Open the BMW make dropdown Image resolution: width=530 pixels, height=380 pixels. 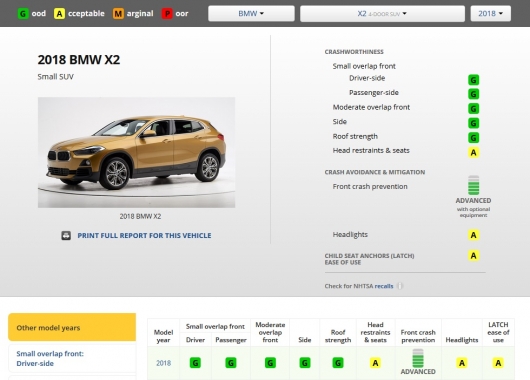click(x=251, y=14)
